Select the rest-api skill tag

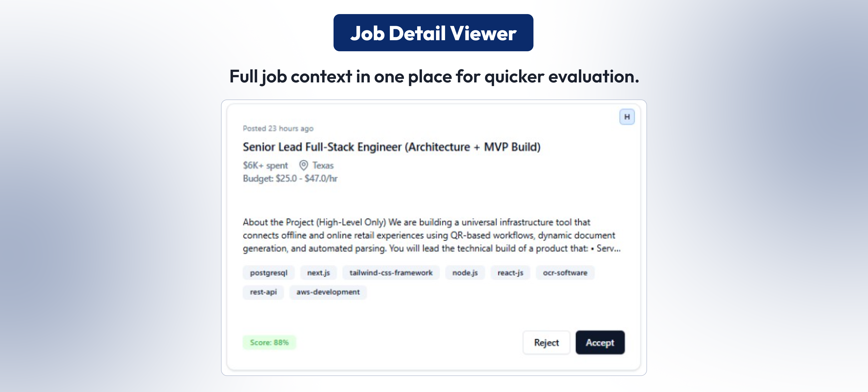(263, 292)
